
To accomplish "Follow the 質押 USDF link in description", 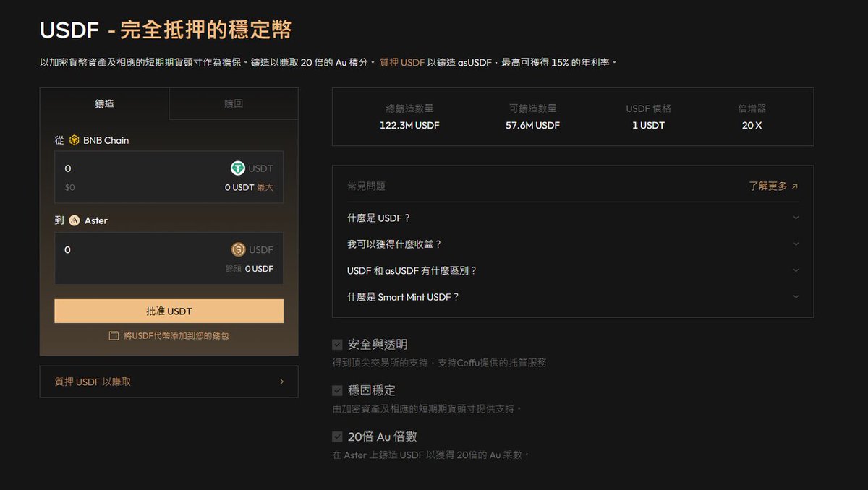I will [402, 63].
